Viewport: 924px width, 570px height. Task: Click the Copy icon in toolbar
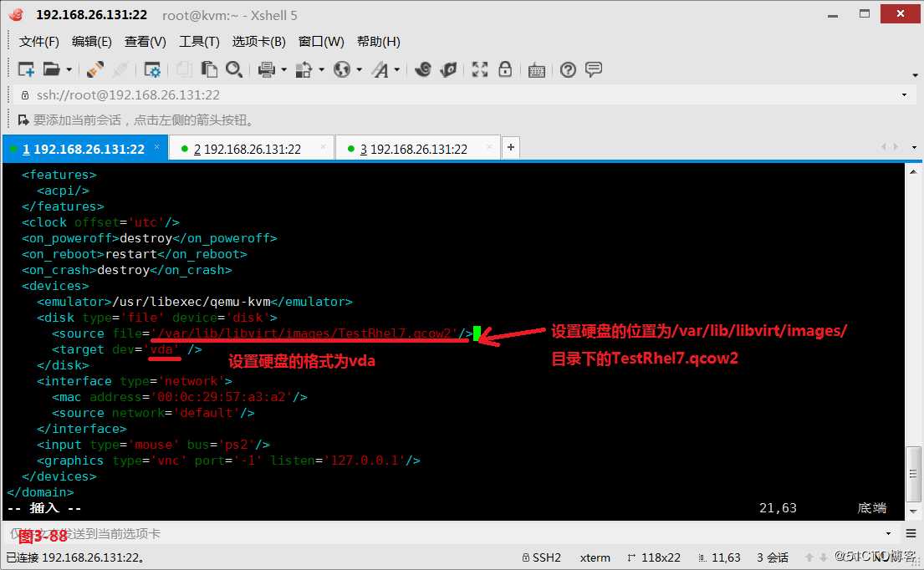click(184, 69)
